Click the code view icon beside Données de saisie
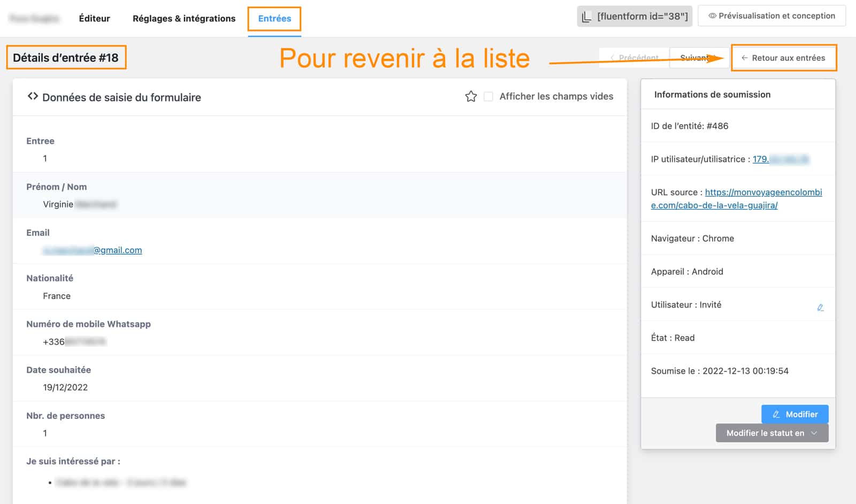Screen dimensions: 856x504 coord(32,96)
